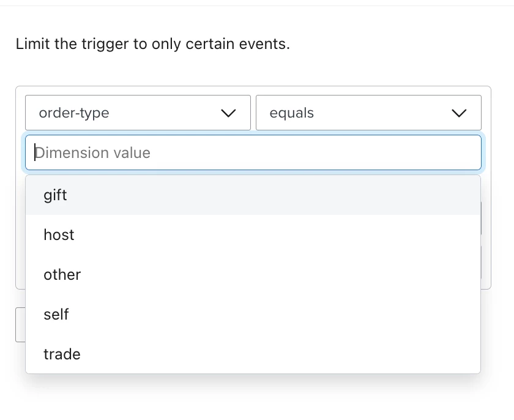
Task: Click the 'Dimension value' placeholder text
Action: point(93,153)
